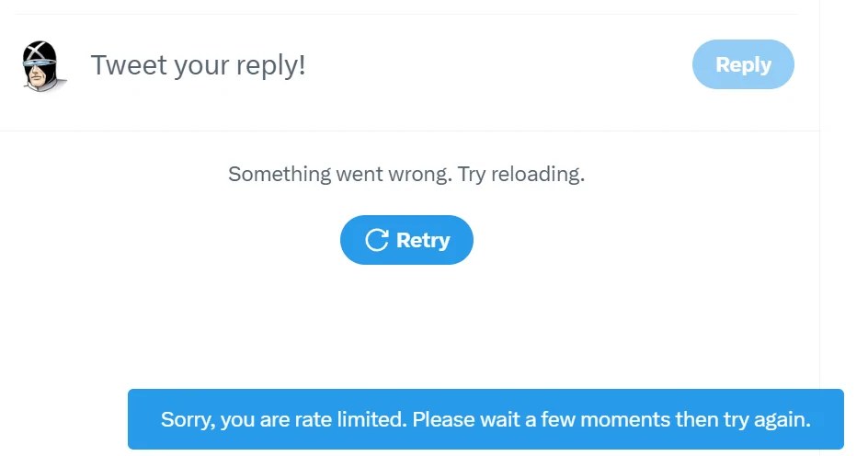Click "Please wait a few moments" toast text

point(541,419)
